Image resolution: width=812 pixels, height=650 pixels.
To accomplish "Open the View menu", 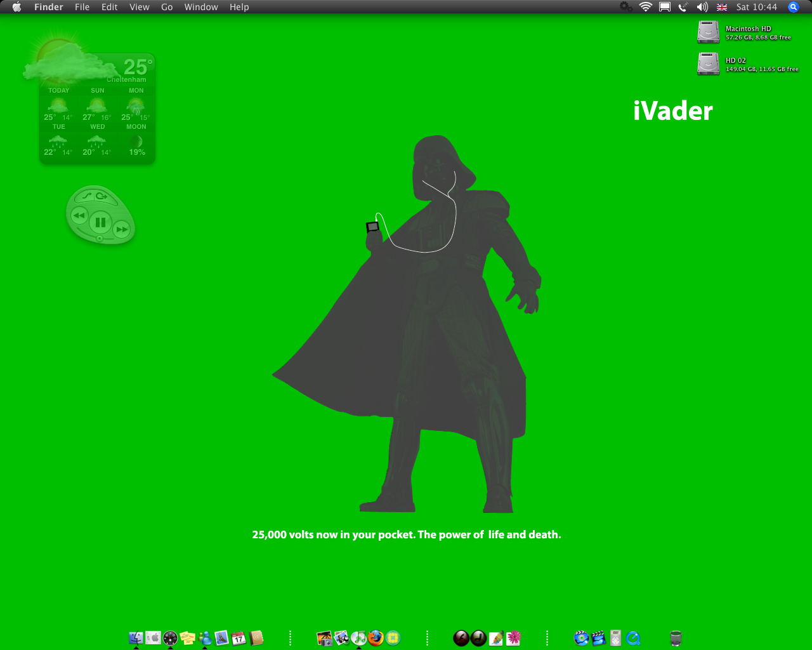I will pos(140,7).
